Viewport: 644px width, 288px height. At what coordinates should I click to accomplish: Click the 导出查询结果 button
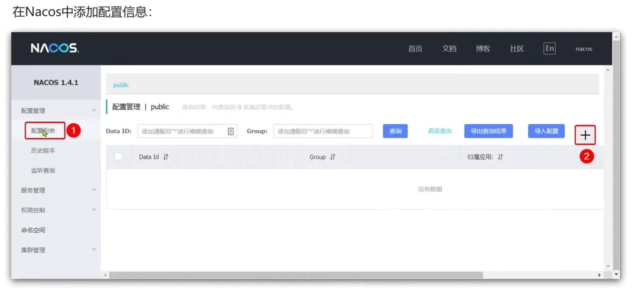[x=488, y=131]
